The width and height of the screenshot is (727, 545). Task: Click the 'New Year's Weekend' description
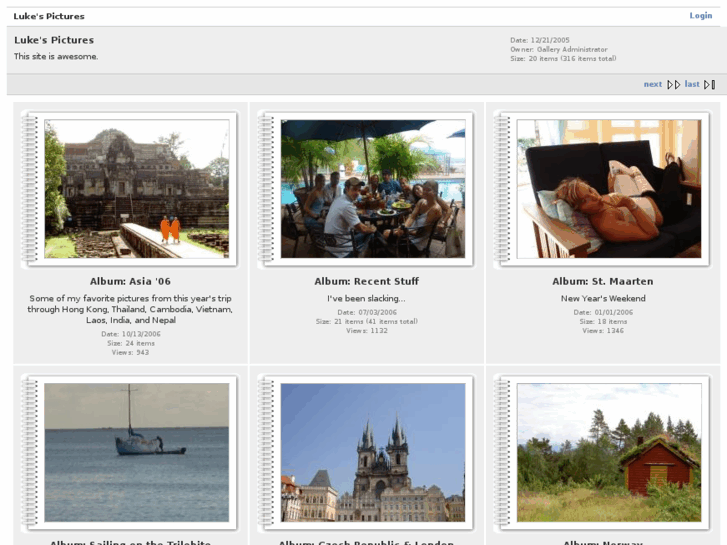[x=603, y=298]
